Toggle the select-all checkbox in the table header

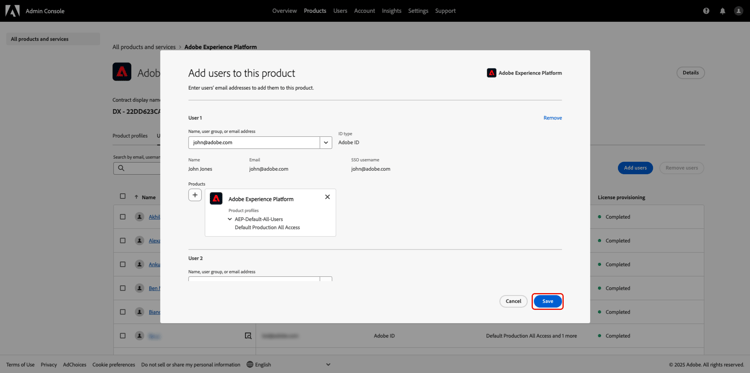click(123, 197)
